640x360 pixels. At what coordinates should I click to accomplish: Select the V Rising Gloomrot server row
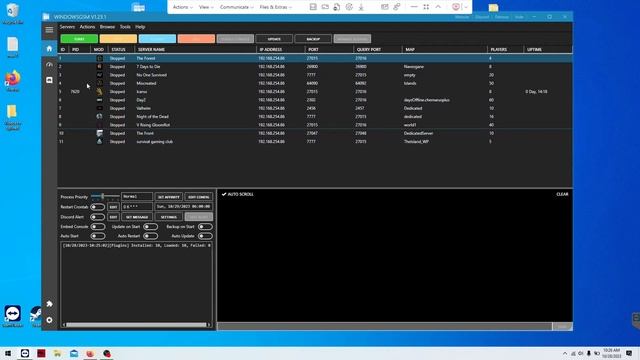point(315,125)
